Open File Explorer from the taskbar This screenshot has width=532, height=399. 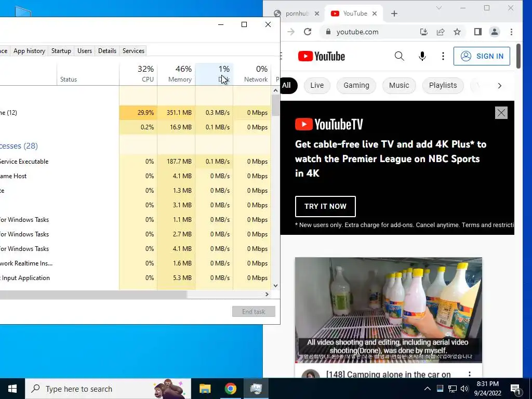tap(205, 389)
